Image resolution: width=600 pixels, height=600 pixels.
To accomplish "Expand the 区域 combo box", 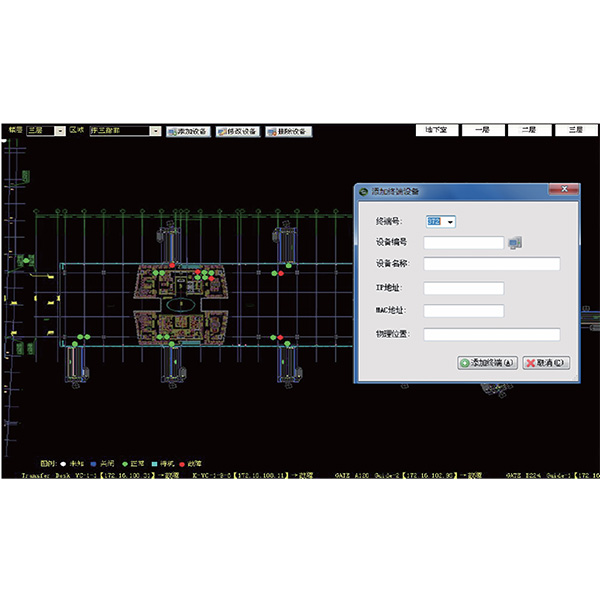I will [155, 131].
